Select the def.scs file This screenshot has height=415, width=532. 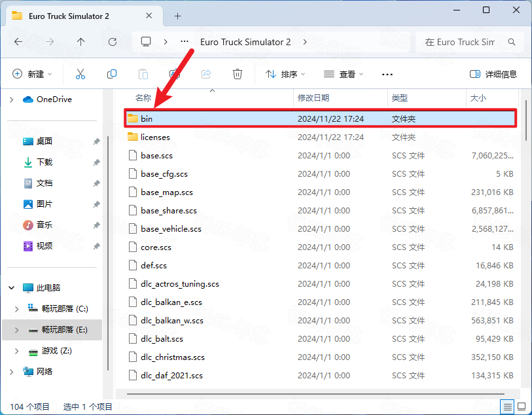320,265
